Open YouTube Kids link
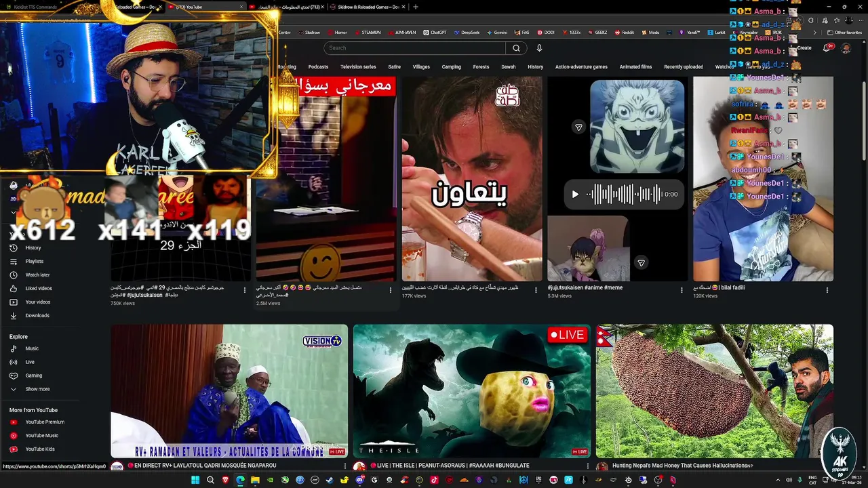 coord(40,449)
